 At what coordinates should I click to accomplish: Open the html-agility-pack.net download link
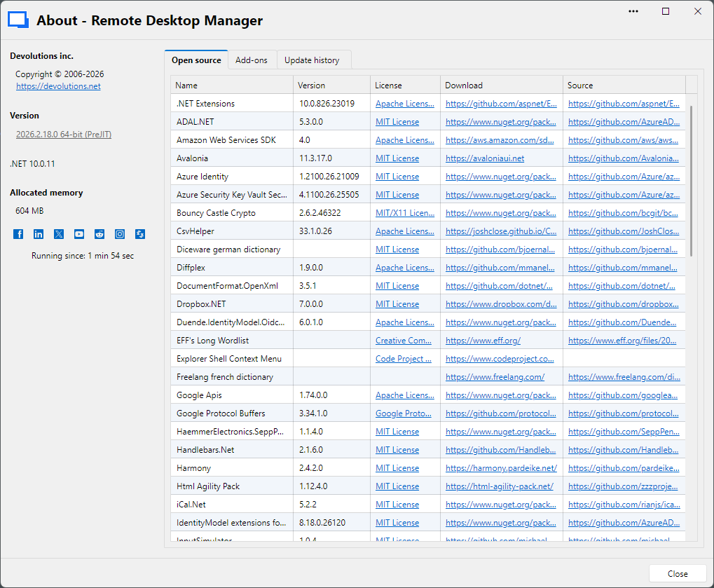(499, 486)
